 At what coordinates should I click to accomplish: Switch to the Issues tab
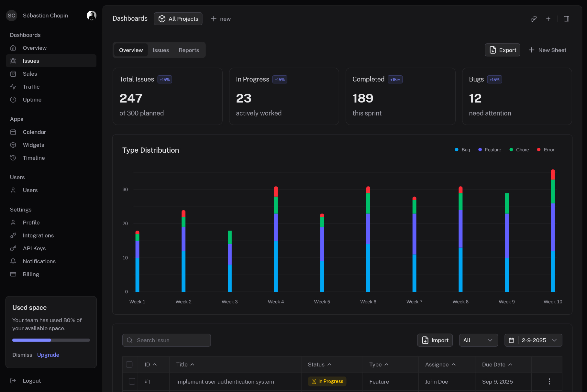[x=161, y=50]
